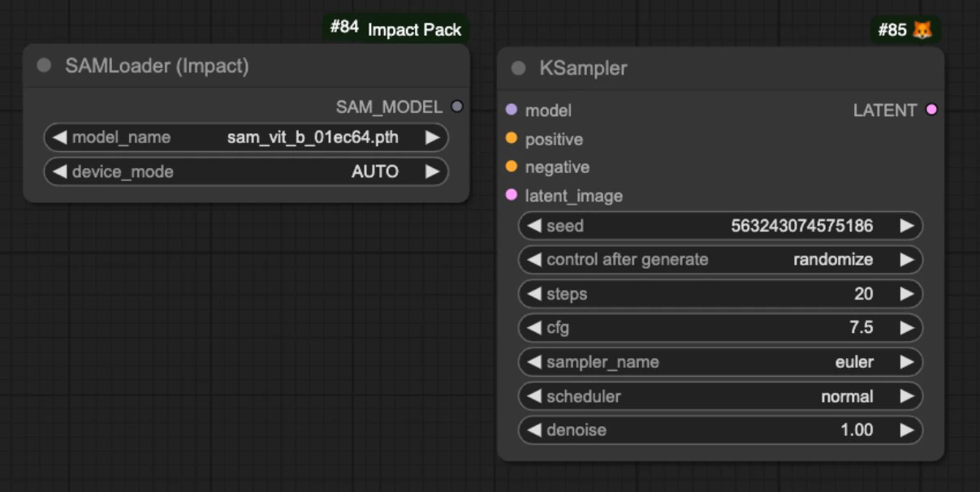Click the model input port on KSampler

[x=512, y=110]
